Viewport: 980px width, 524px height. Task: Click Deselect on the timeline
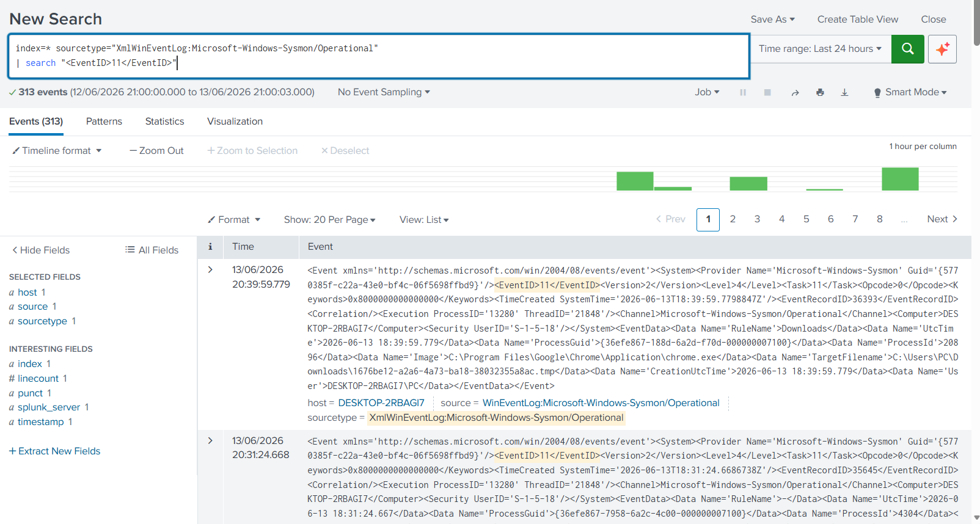345,151
